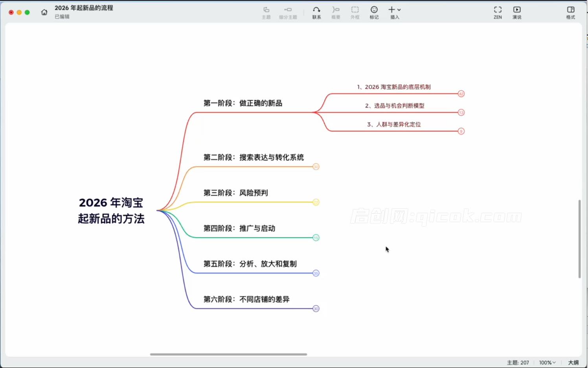Click the vertical scrollbar on the right
Screen dimensions: 588x368
tap(579, 239)
